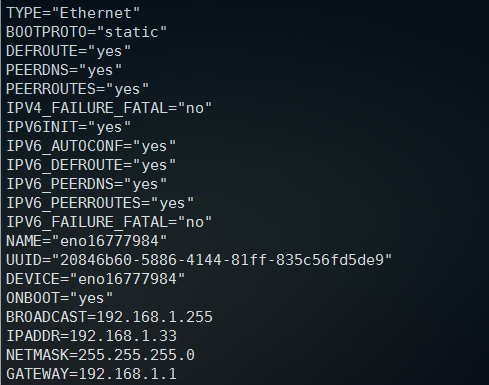Place cursor on IPV6INIT="yes" line
489x385 pixels.
68,127
